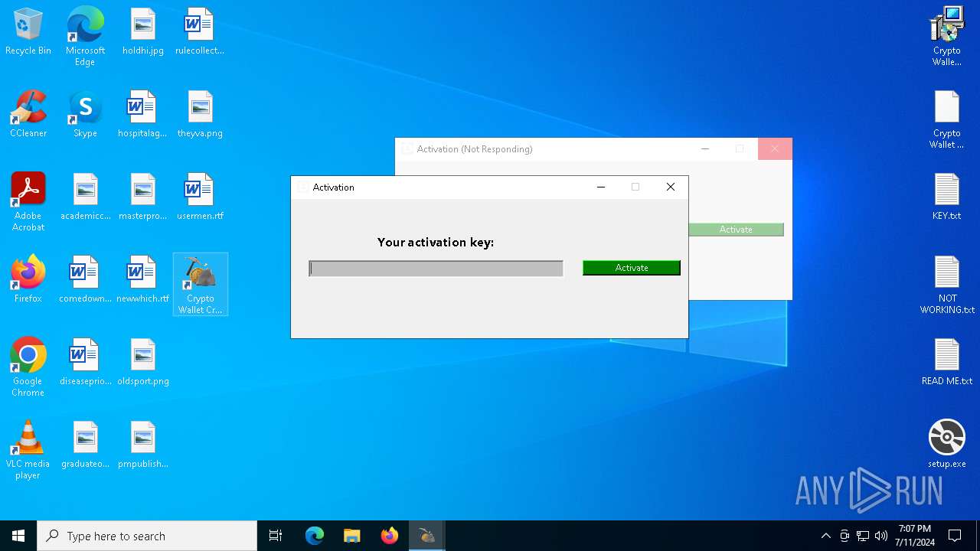The height and width of the screenshot is (551, 980).
Task: Open the volume control tray icon
Action: pyautogui.click(x=881, y=536)
